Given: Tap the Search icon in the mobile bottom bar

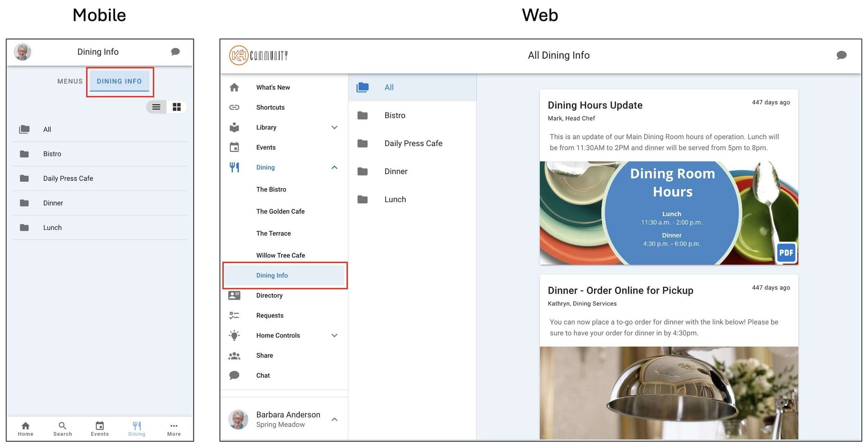Looking at the screenshot, I should (62, 428).
